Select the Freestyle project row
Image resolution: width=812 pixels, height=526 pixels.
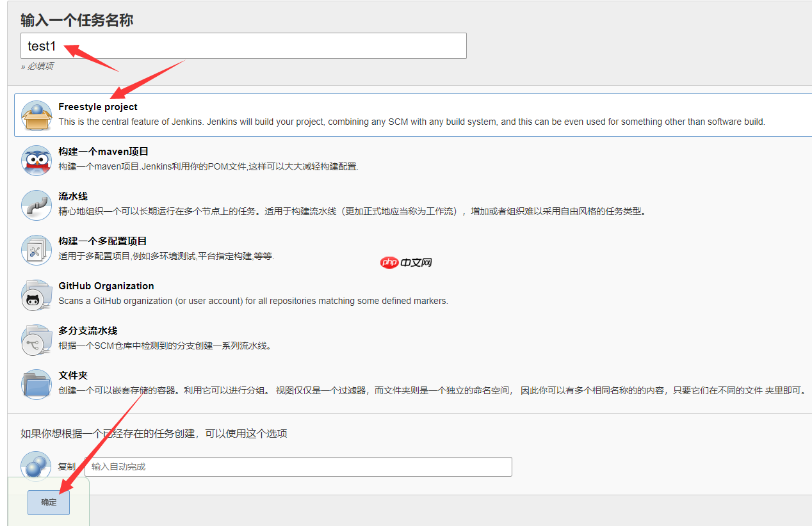tap(256, 115)
